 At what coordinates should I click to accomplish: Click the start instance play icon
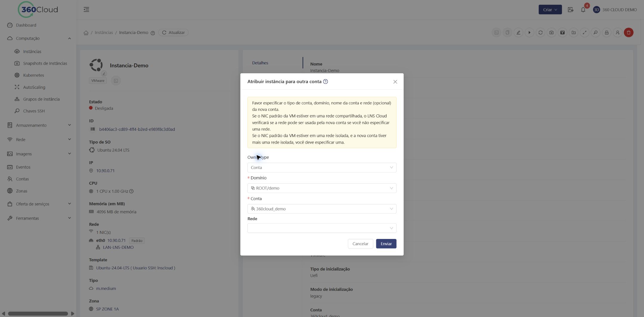click(529, 32)
